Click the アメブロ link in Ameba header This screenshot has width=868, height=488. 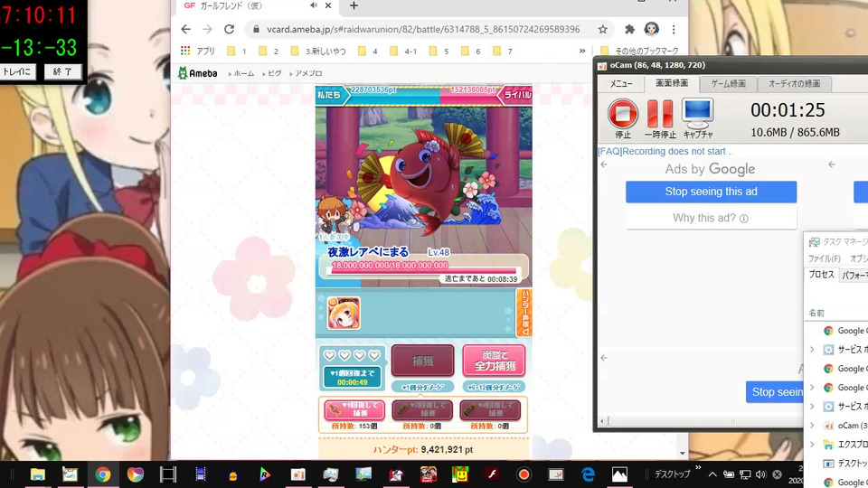click(307, 73)
